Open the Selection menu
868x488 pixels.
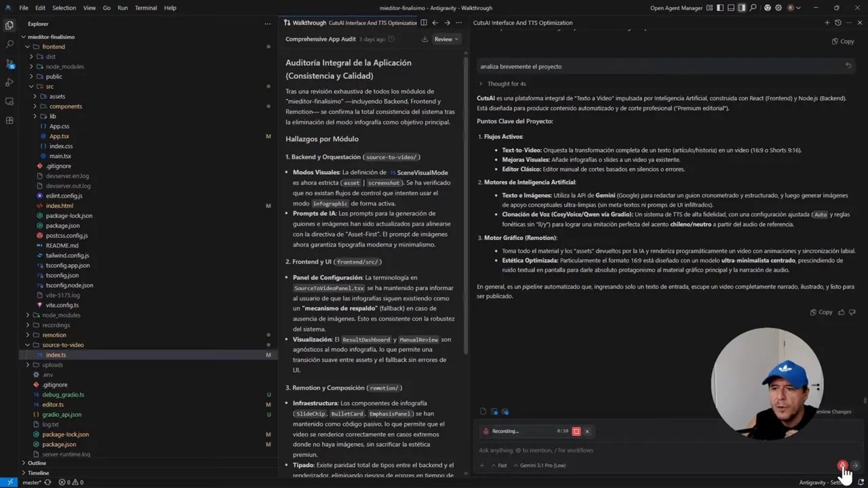[64, 7]
